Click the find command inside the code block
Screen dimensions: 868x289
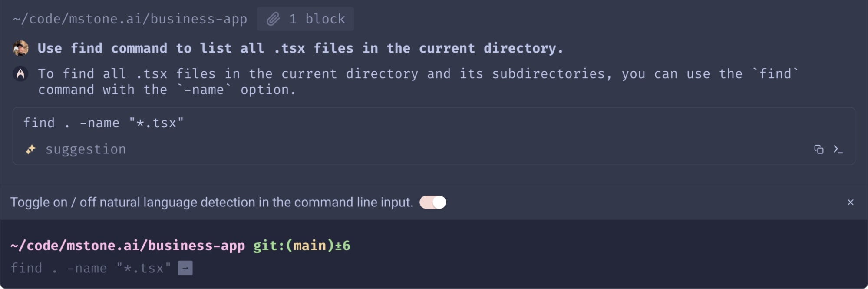[x=103, y=123]
